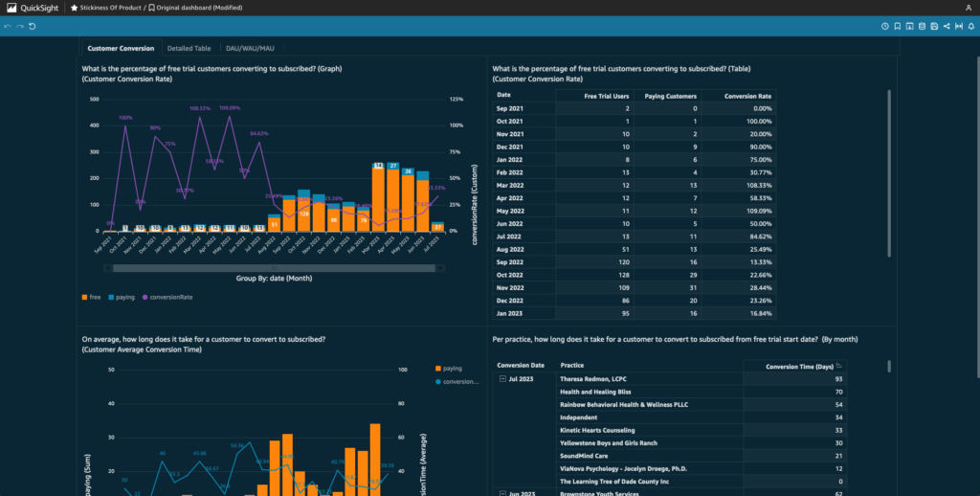
Task: Open the alerts bell icon
Action: point(971,26)
